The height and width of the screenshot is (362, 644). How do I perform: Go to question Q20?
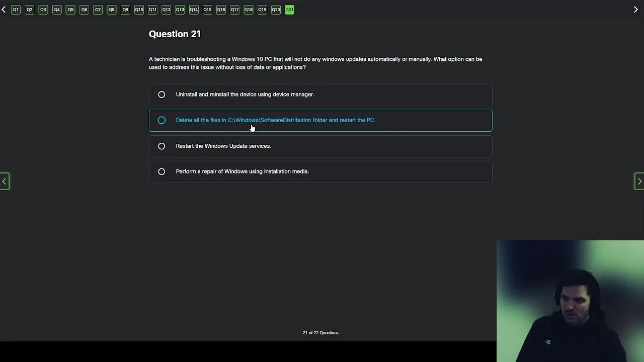[x=276, y=10]
